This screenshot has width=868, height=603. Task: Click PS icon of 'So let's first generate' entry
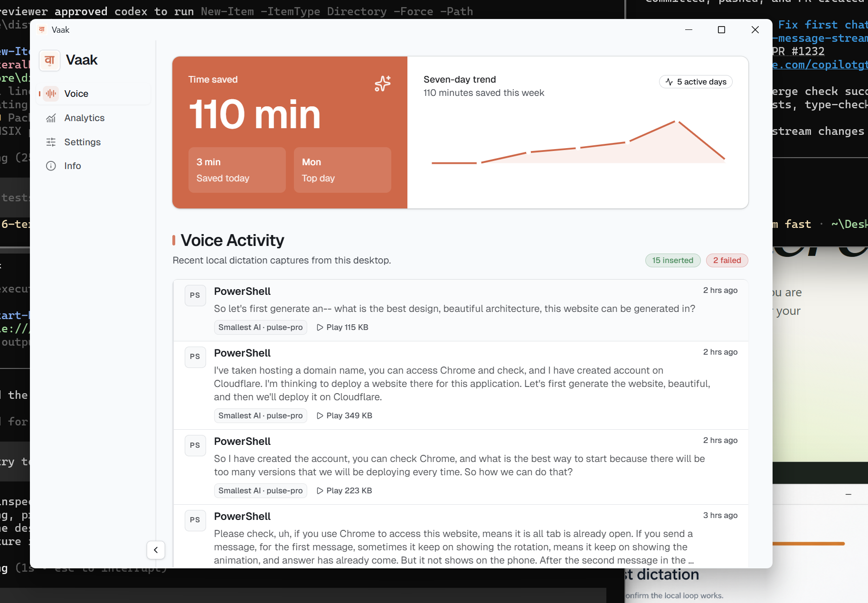(x=195, y=295)
